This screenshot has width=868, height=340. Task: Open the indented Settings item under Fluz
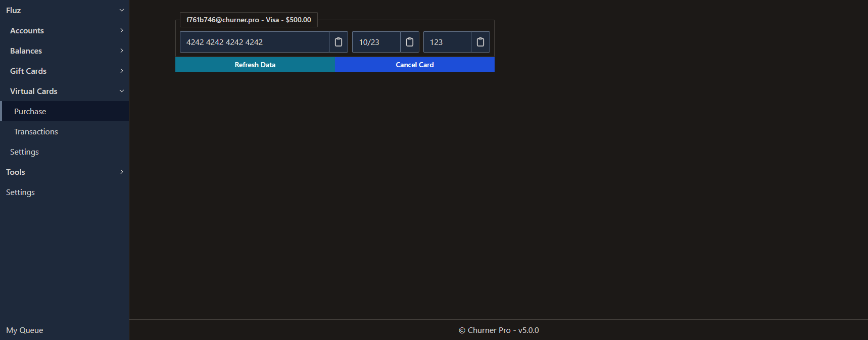(24, 152)
